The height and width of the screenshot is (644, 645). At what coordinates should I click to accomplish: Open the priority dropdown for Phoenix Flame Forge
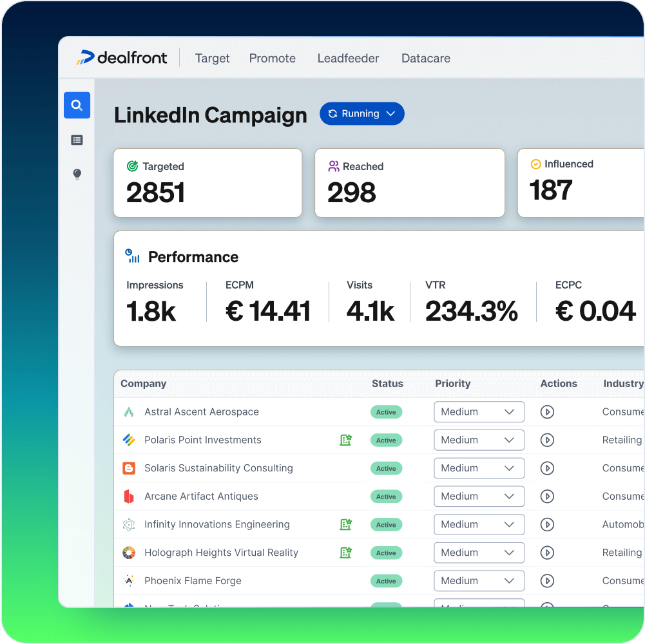click(x=479, y=581)
